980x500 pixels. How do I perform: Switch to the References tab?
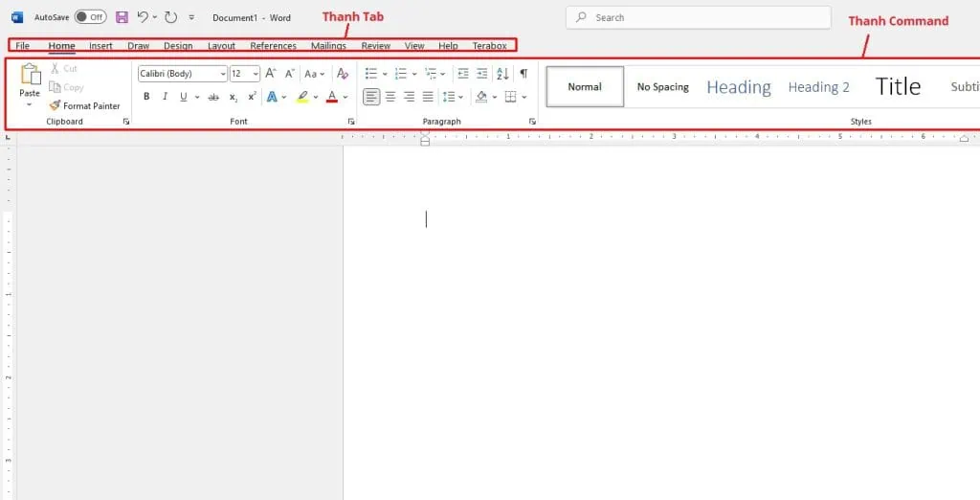pyautogui.click(x=273, y=46)
